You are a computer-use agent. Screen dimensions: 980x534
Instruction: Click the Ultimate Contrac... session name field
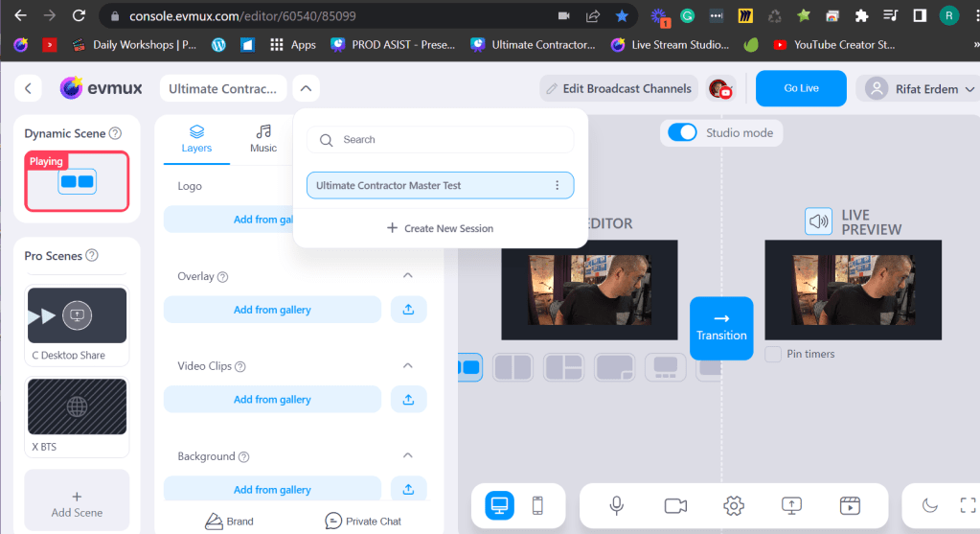pyautogui.click(x=223, y=89)
